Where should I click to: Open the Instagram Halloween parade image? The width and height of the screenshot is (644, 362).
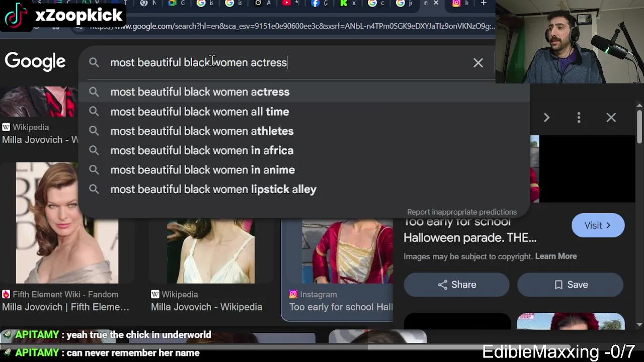point(347,251)
